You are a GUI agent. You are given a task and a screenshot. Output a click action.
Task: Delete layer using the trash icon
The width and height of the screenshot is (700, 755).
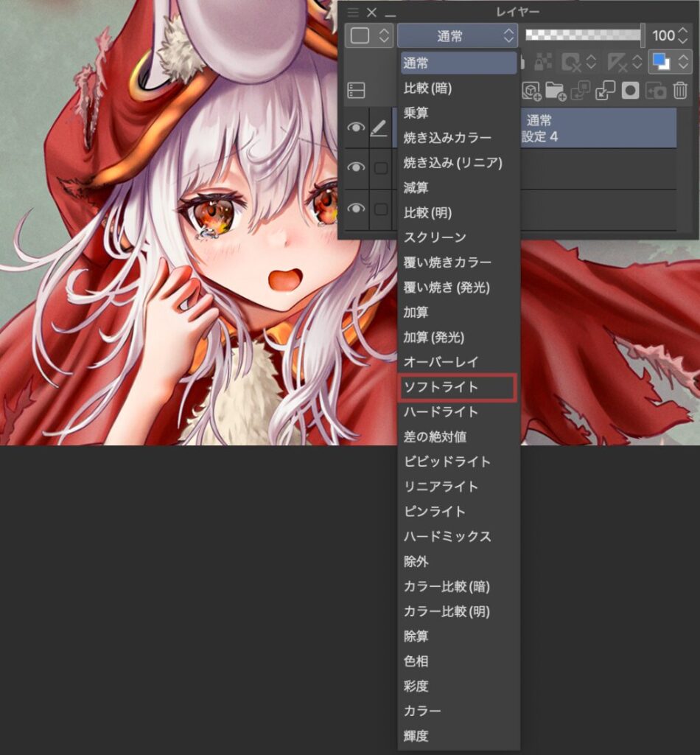(x=680, y=91)
